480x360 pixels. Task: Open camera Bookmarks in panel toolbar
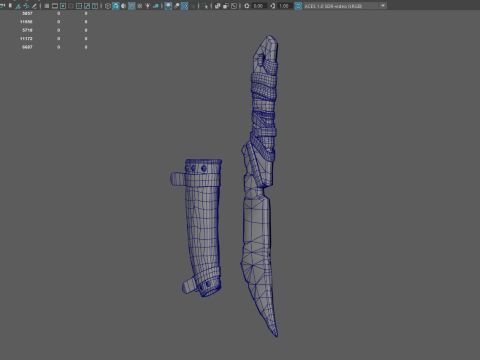[10, 6]
